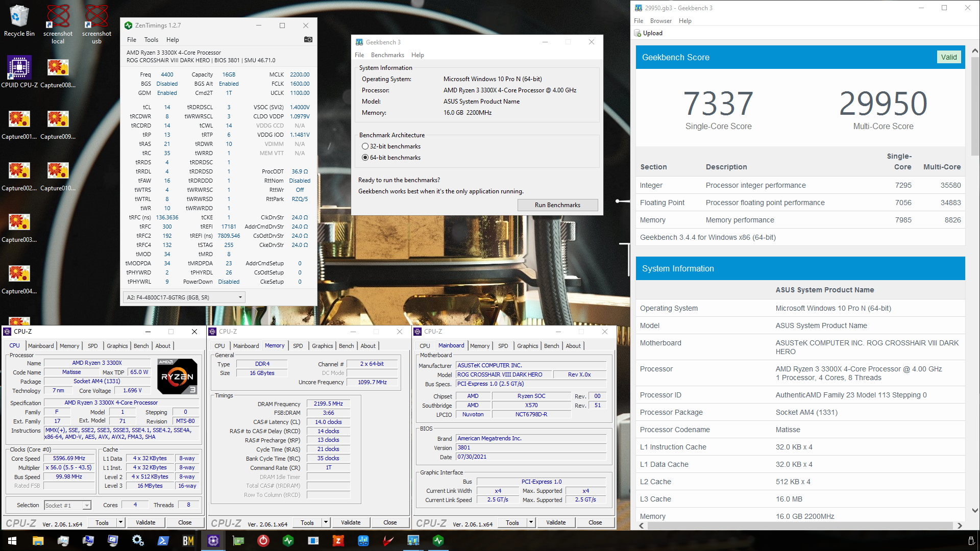
Task: Expand Tools dropdown arrow in Mainboard tab CPU-Z window
Action: pyautogui.click(x=531, y=522)
